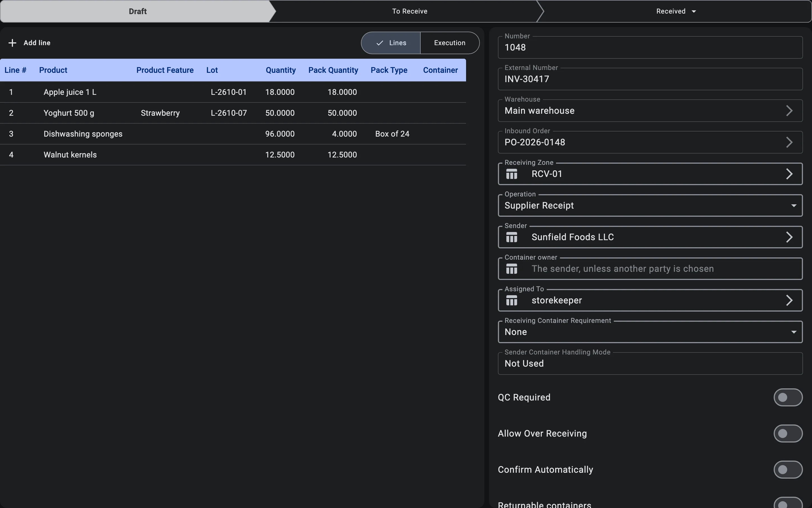Sort by the Lot column header
The height and width of the screenshot is (508, 812).
click(x=212, y=70)
